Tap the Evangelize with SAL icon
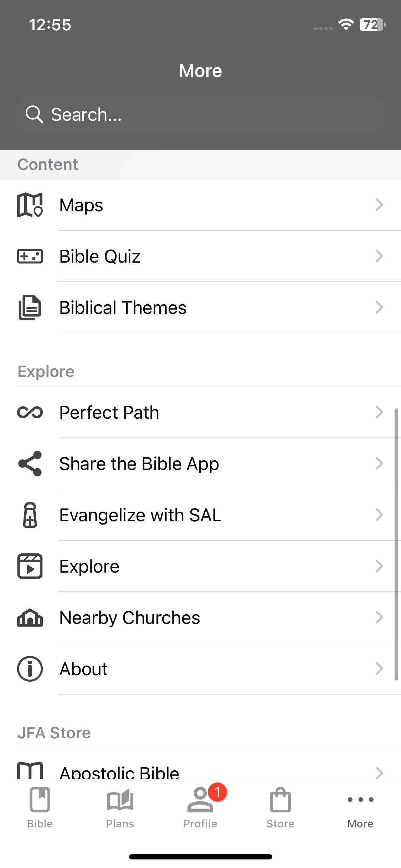 (x=30, y=515)
